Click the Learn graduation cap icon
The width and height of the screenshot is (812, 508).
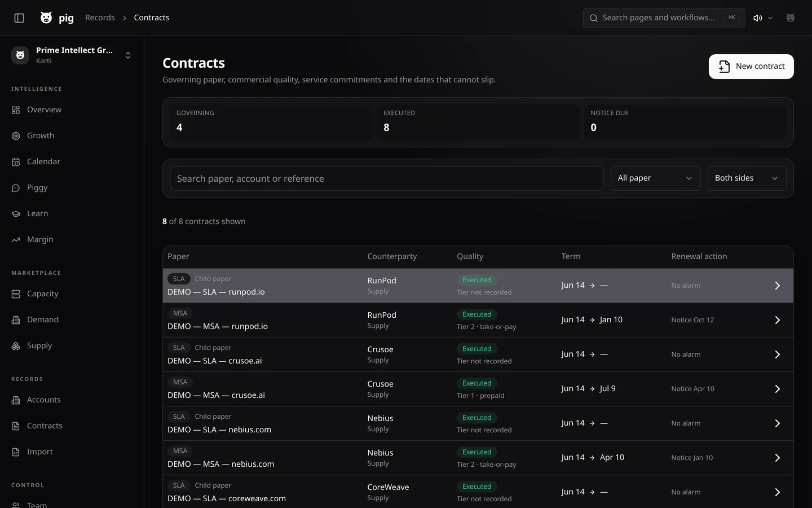tap(16, 214)
